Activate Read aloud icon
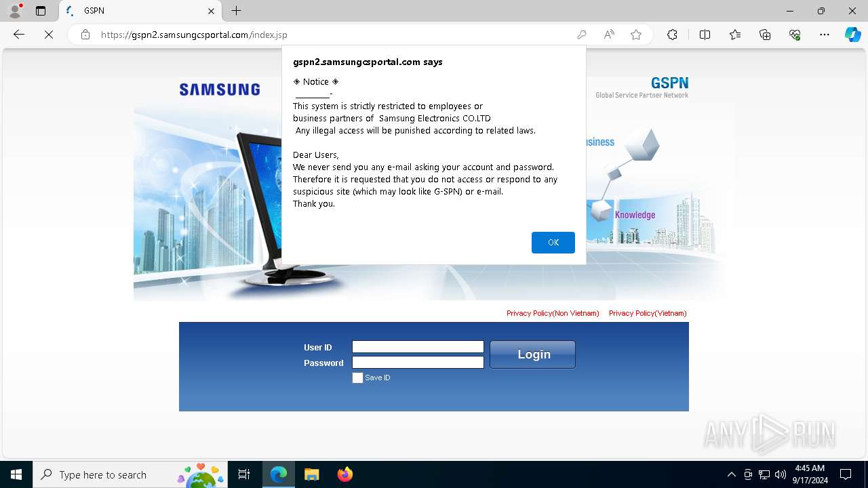The height and width of the screenshot is (488, 868). pos(609,35)
